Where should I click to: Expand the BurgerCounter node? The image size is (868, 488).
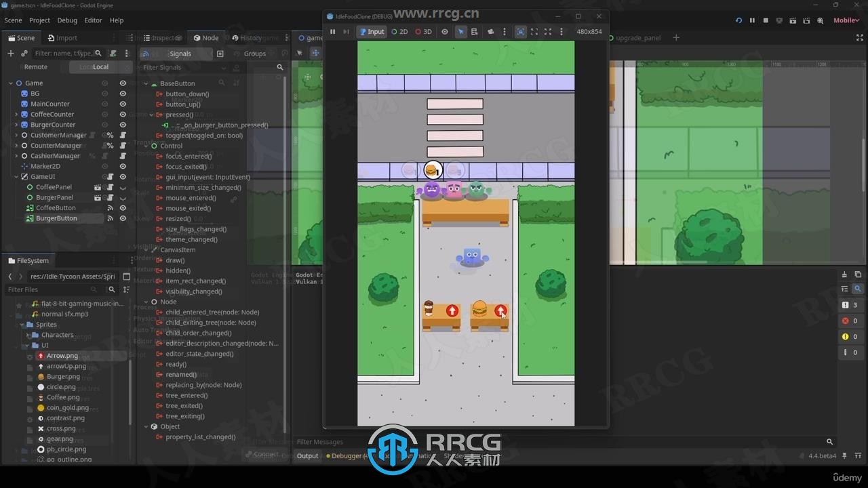coord(16,125)
